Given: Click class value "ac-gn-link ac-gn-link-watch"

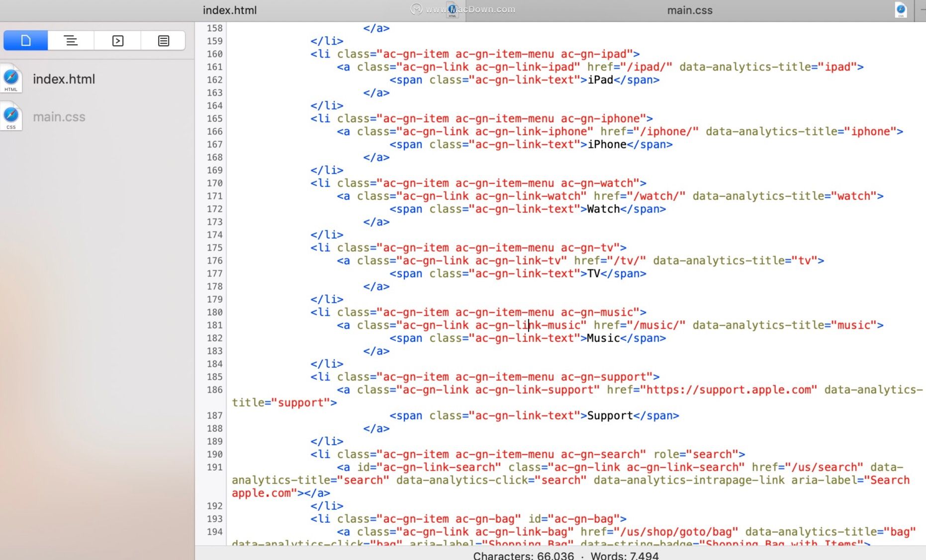Looking at the screenshot, I should 491,196.
